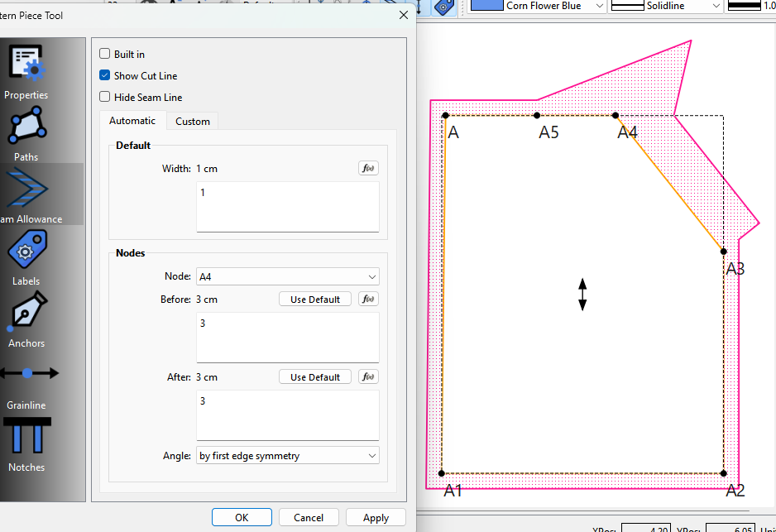
Task: Select the Anchors pen icon
Action: coord(27,311)
